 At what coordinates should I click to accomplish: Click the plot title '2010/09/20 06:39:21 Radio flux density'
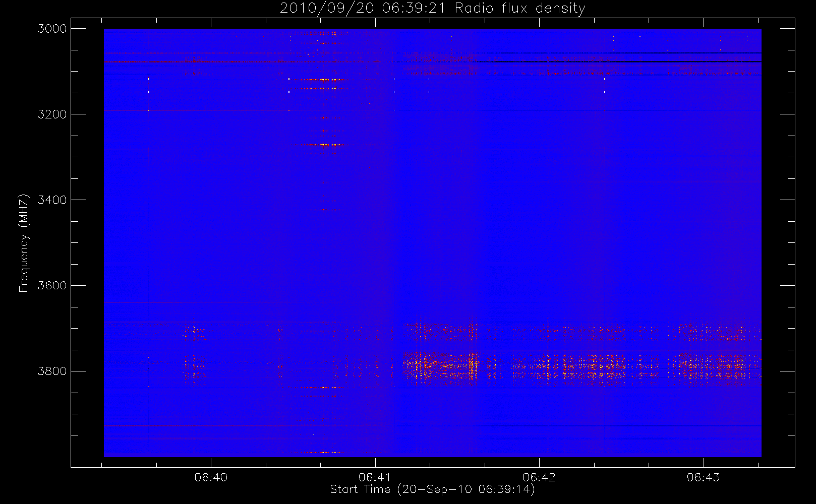(433, 8)
